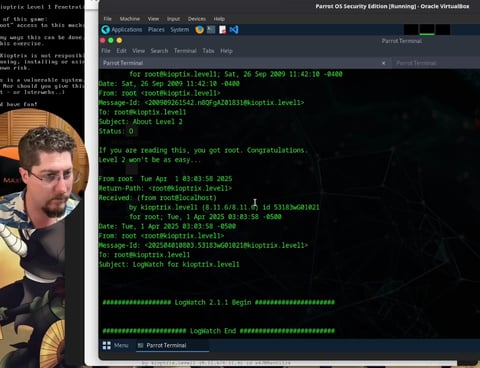Click 'Message-Id: <200909261542' line

click(x=201, y=103)
